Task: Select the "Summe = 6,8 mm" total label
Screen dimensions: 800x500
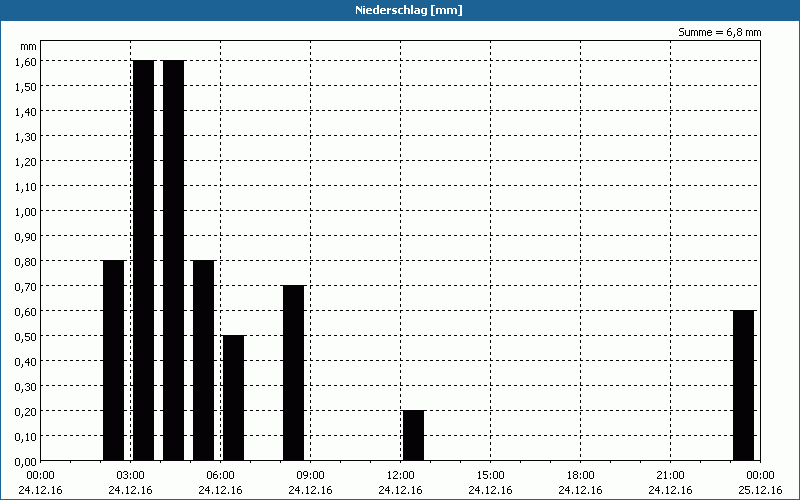Action: click(719, 33)
